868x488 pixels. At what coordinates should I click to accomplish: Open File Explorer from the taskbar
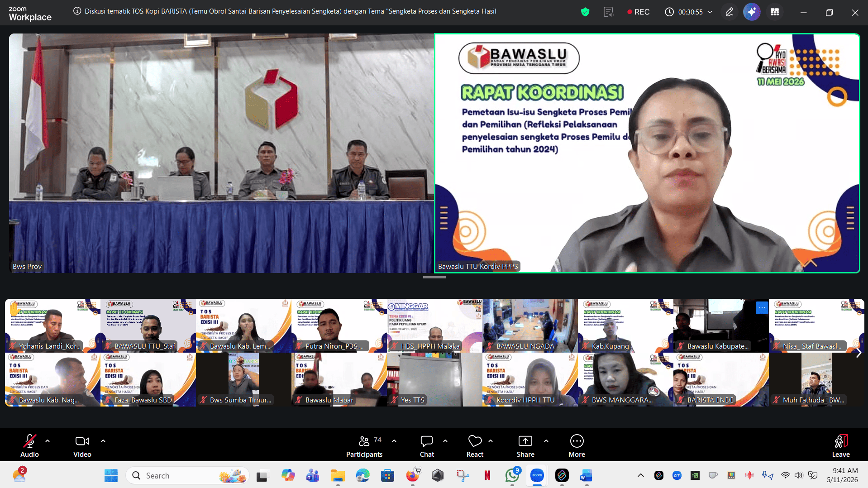(338, 475)
